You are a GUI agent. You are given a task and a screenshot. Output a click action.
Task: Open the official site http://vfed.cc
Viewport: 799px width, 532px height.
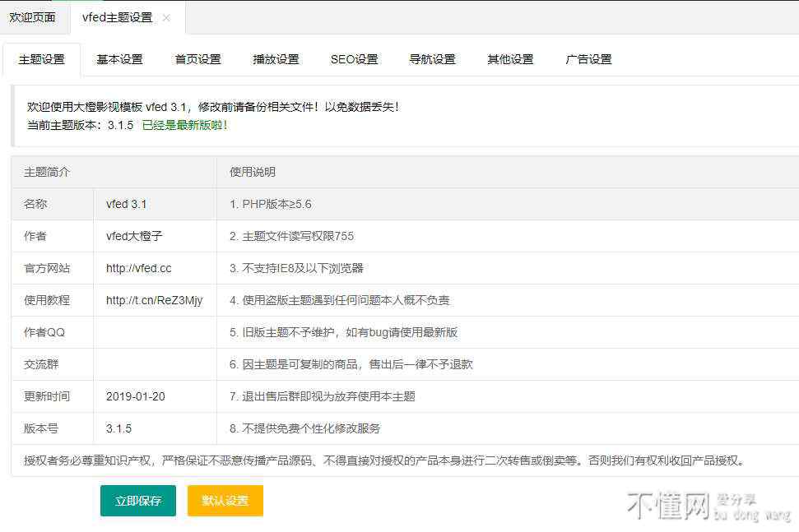click(x=138, y=268)
